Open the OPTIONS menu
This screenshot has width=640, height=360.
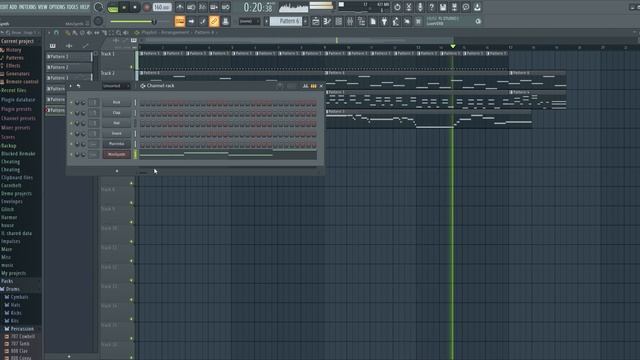point(57,7)
